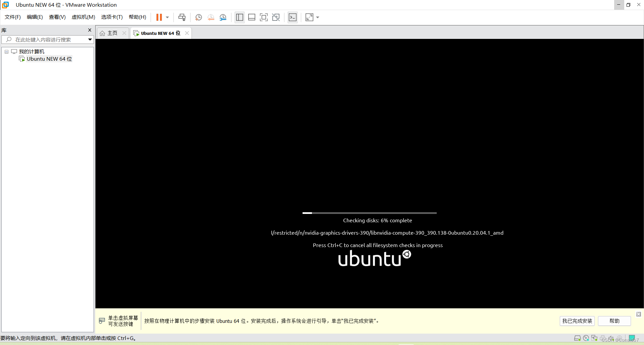
Task: Close the Ubuntu NEW 64 位 tab
Action: 187,33
